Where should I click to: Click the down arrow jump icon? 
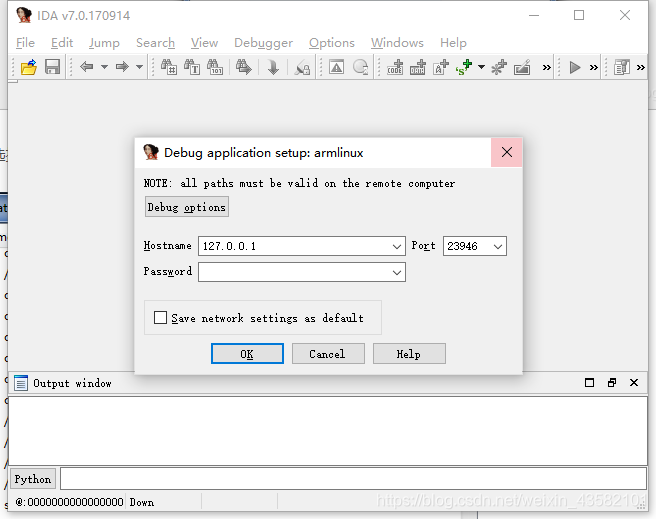point(273,67)
